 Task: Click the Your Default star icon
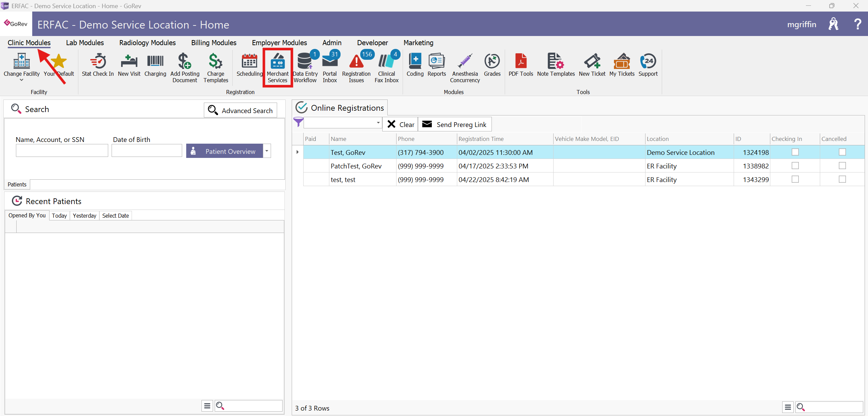(x=59, y=61)
